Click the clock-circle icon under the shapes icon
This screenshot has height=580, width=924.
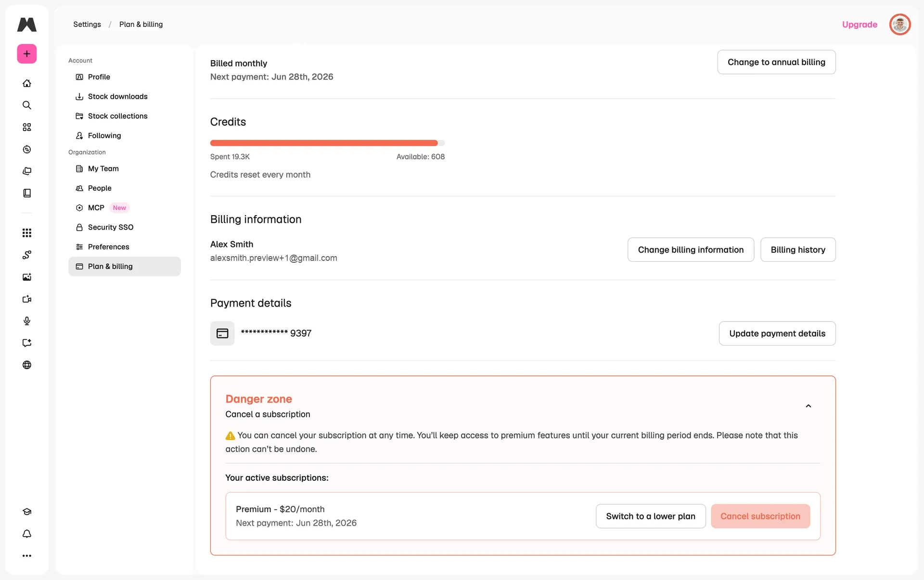pyautogui.click(x=27, y=149)
